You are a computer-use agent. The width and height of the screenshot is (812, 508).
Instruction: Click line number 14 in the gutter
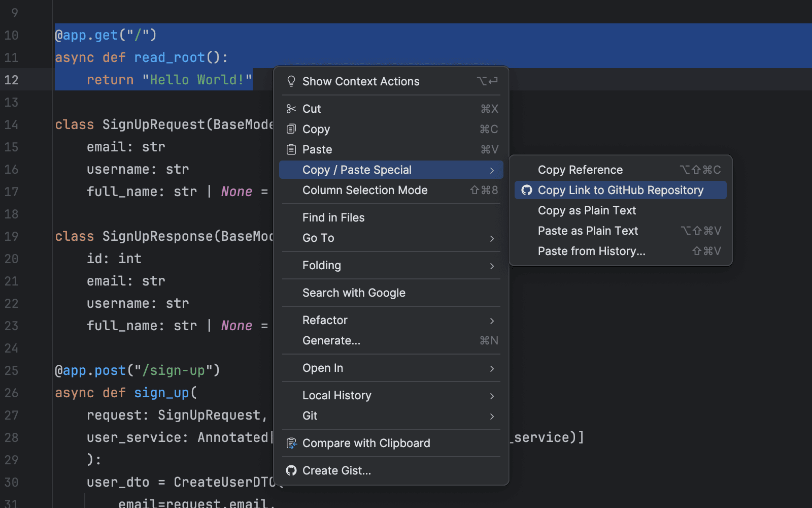[11, 124]
